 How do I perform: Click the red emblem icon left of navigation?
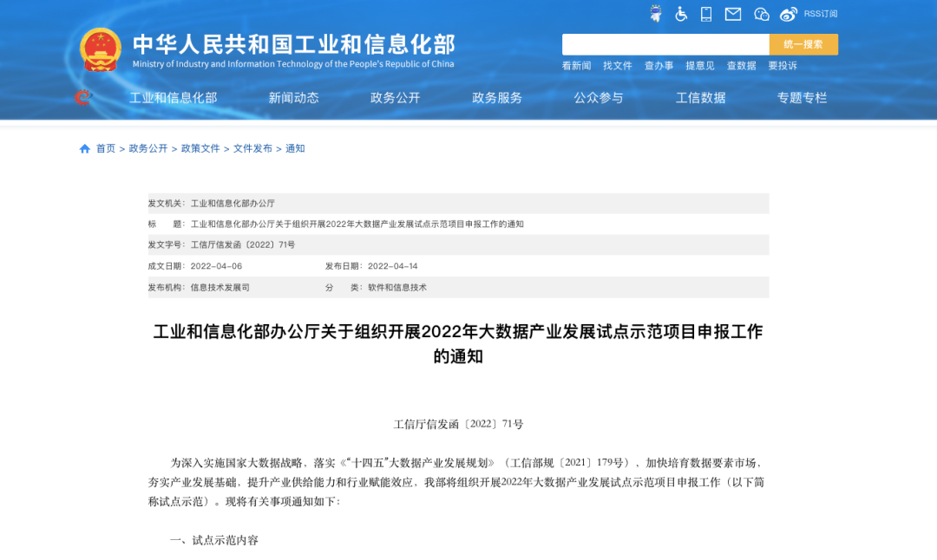pyautogui.click(x=81, y=98)
